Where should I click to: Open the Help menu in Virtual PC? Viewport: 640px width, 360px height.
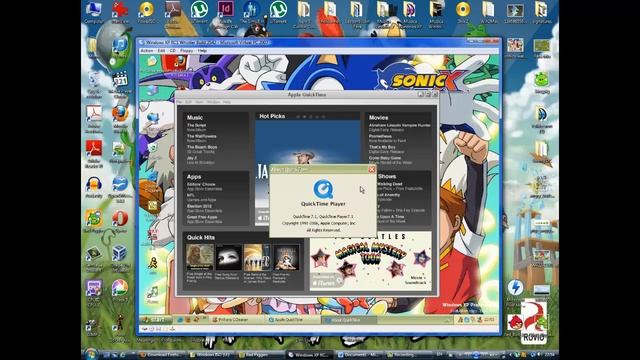pyautogui.click(x=202, y=51)
